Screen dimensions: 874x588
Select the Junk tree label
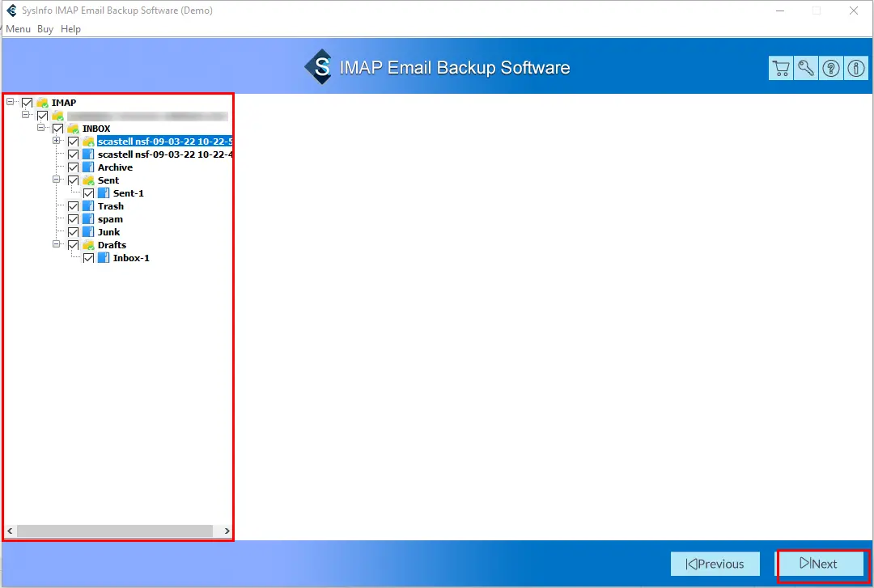coord(108,232)
